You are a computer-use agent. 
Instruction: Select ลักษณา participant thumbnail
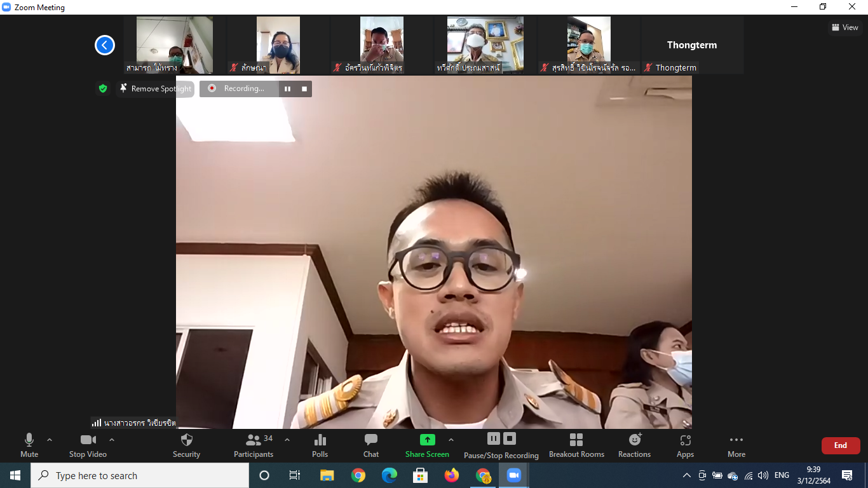tap(278, 45)
